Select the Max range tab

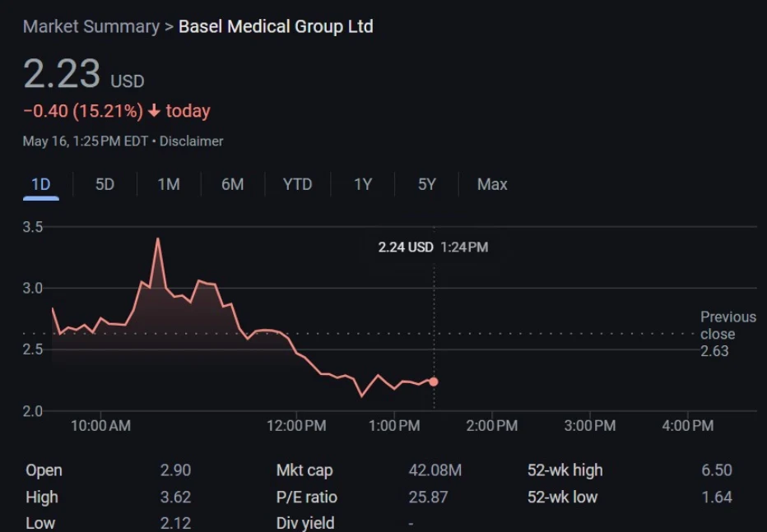[x=492, y=185]
